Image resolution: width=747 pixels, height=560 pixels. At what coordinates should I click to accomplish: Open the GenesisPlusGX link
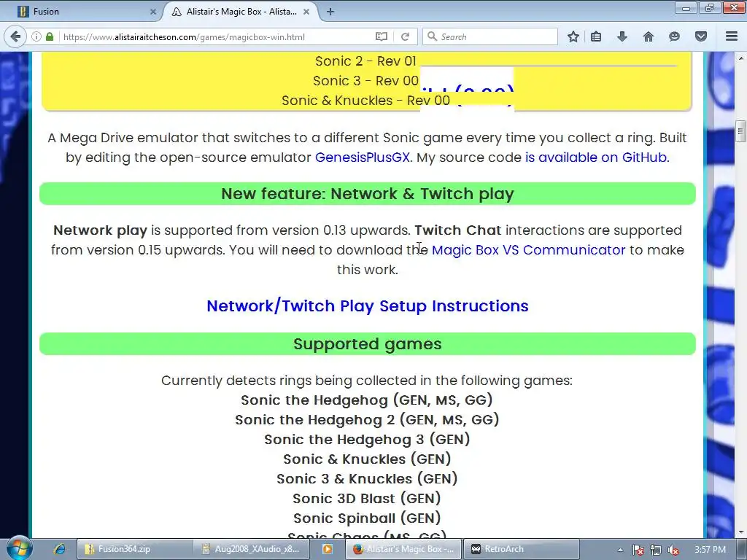pos(363,157)
